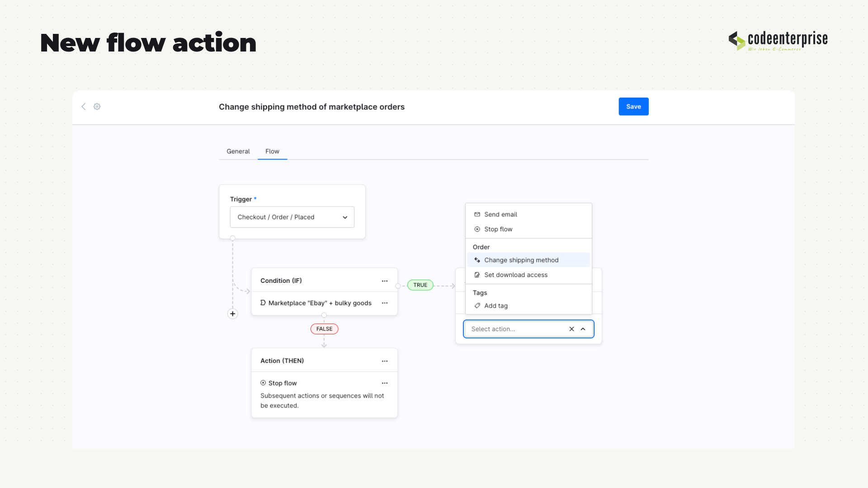The width and height of the screenshot is (868, 488).
Task: Open Action (THEN) header options menu
Action: 385,361
